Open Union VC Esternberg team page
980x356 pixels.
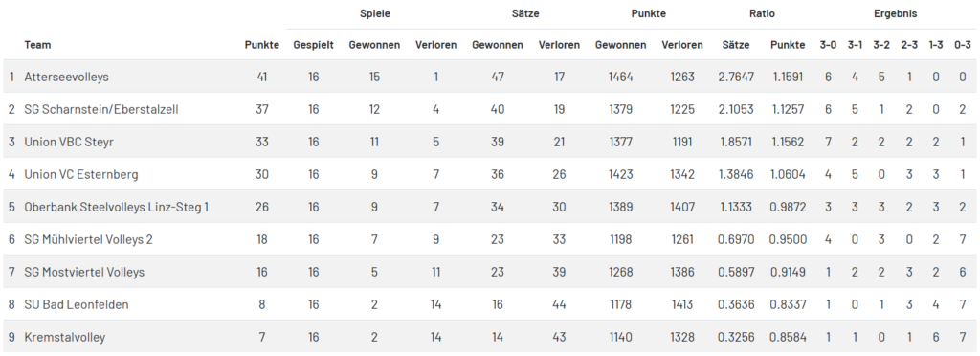click(81, 174)
